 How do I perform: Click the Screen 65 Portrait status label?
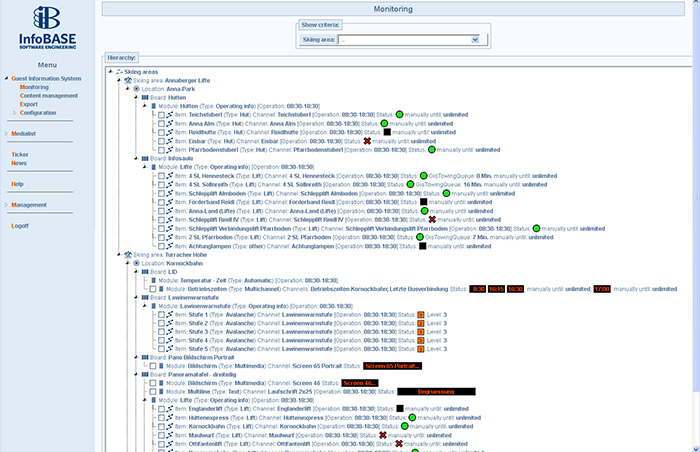392,366
